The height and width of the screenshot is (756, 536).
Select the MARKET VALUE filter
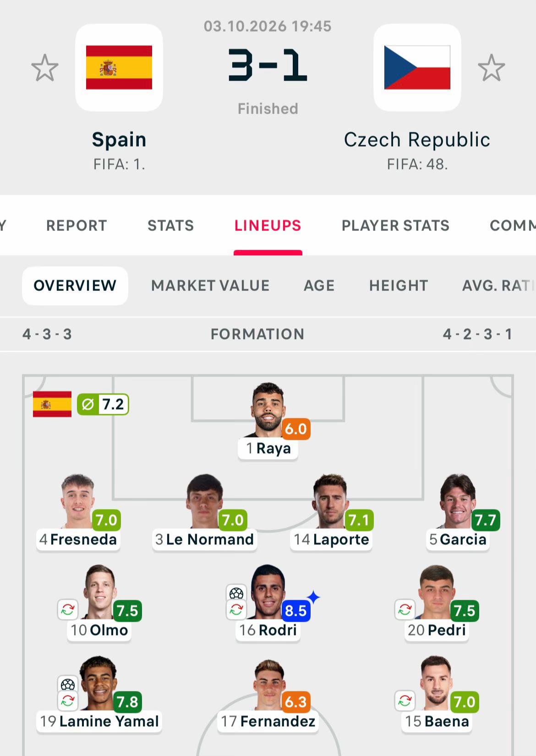tap(210, 285)
